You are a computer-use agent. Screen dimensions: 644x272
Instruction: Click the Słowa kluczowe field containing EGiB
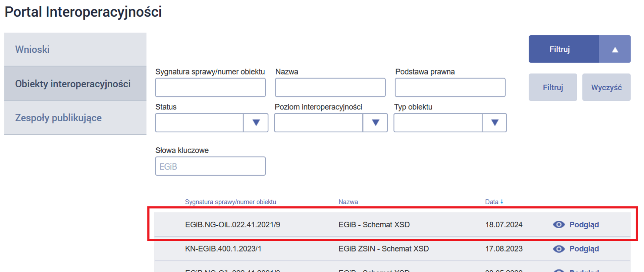(x=210, y=166)
